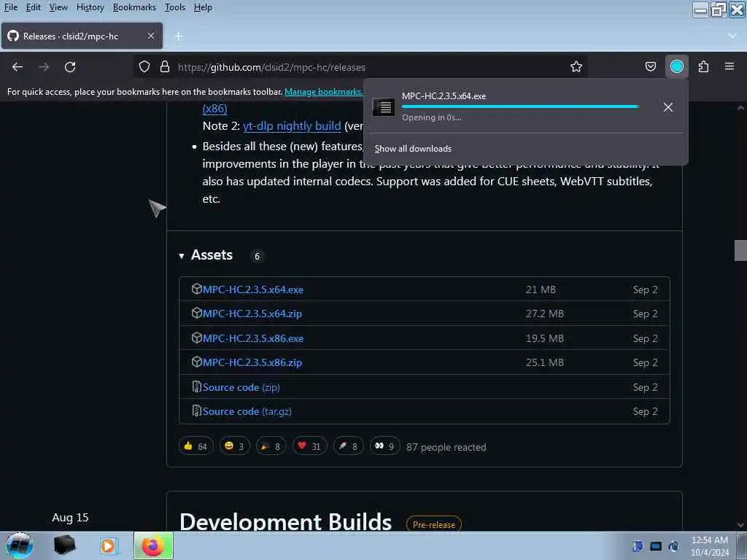Image resolution: width=747 pixels, height=560 pixels.
Task: Click Show all downloads
Action: pyautogui.click(x=413, y=149)
